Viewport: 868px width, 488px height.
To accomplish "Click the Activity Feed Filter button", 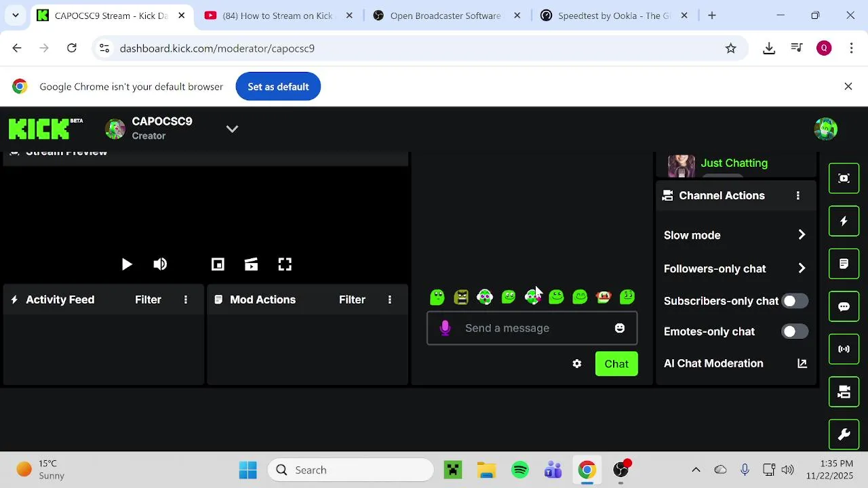I will tap(148, 300).
